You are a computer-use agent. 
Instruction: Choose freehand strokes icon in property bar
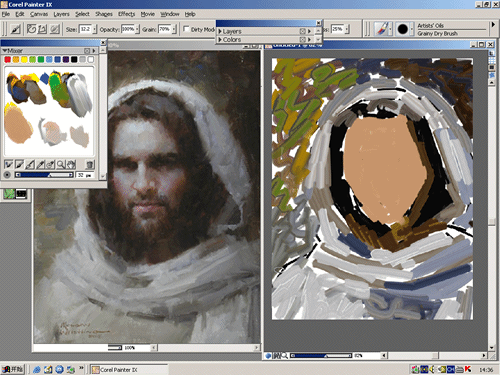31,29
